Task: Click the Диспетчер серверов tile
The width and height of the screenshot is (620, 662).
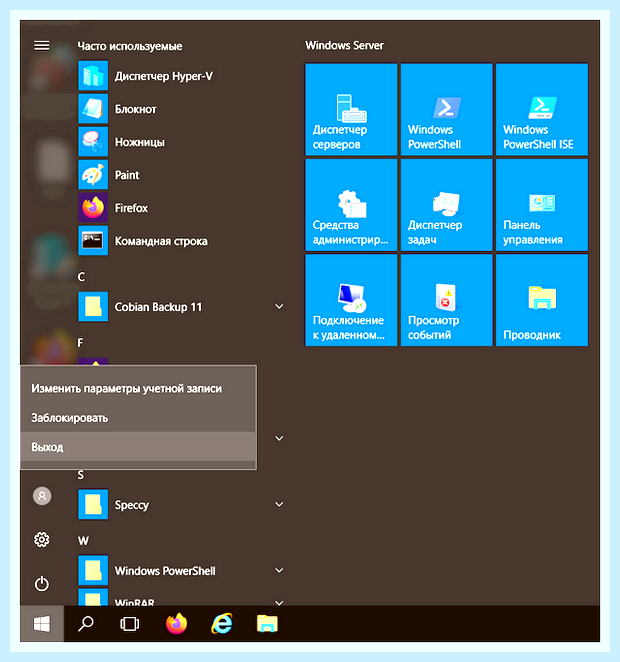Action: [351, 109]
